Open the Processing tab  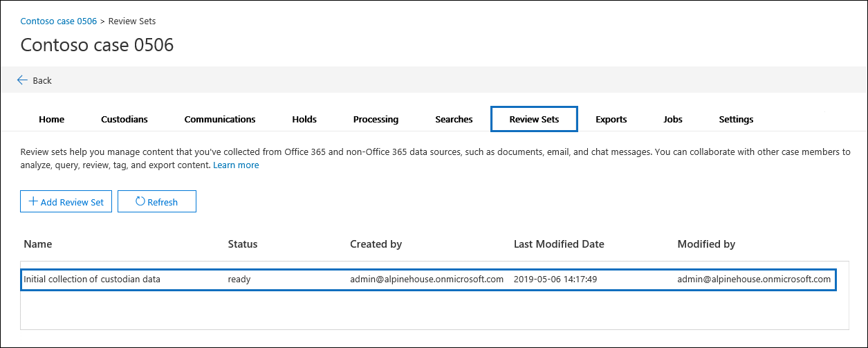(x=376, y=119)
